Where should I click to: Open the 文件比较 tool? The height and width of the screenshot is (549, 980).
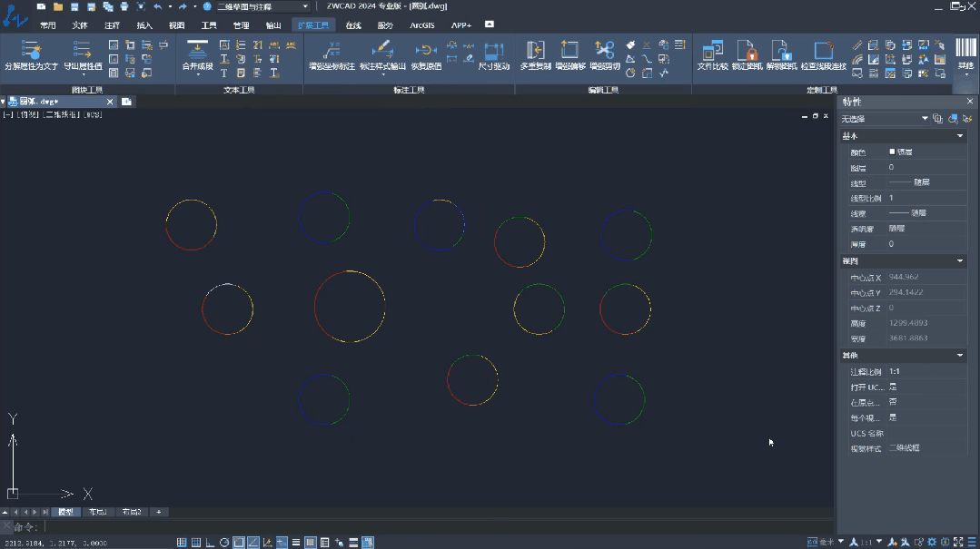tap(713, 50)
